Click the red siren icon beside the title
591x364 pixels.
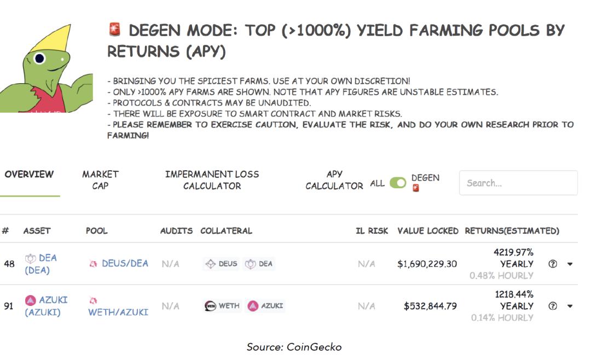(x=114, y=30)
